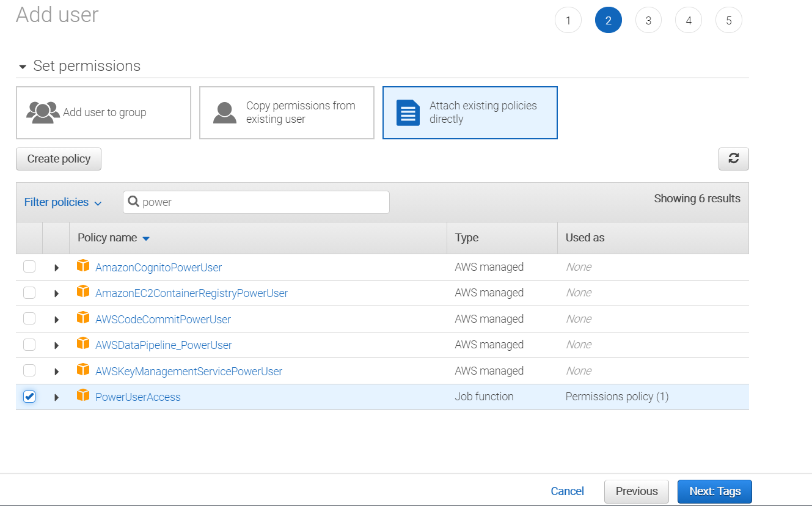Click the single user silhouette icon
This screenshot has width=812, height=506.
225,112
